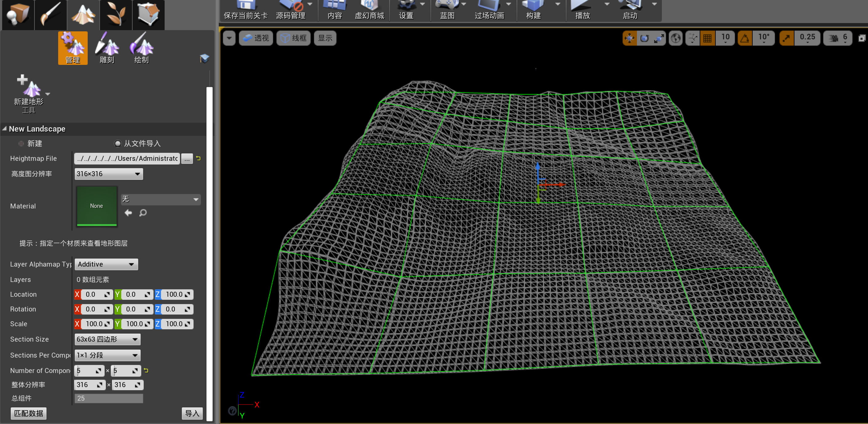Open the Paint mode brush icon
Screen dimensions: 868x424
coord(50,14)
